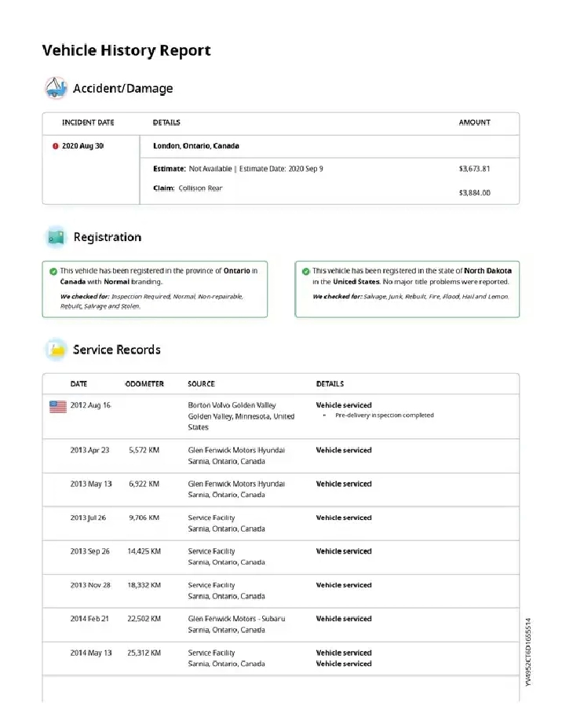This screenshot has width=562, height=728.
Task: Click the 2014 May 13 service date
Action: [90, 653]
